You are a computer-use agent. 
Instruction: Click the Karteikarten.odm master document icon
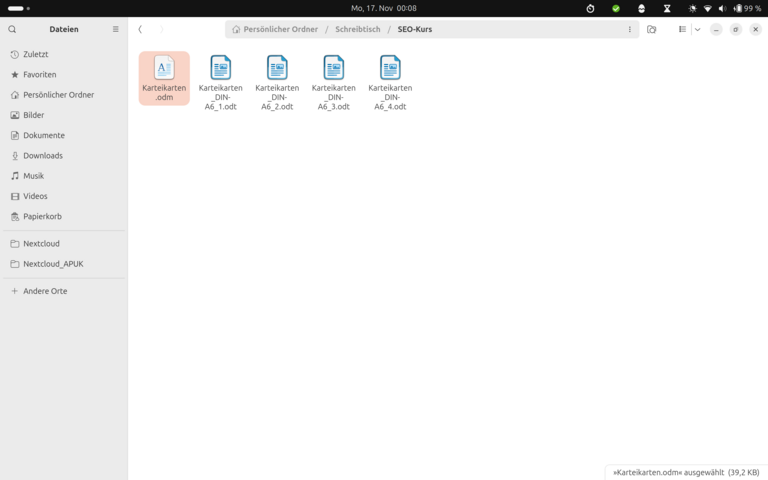point(164,68)
